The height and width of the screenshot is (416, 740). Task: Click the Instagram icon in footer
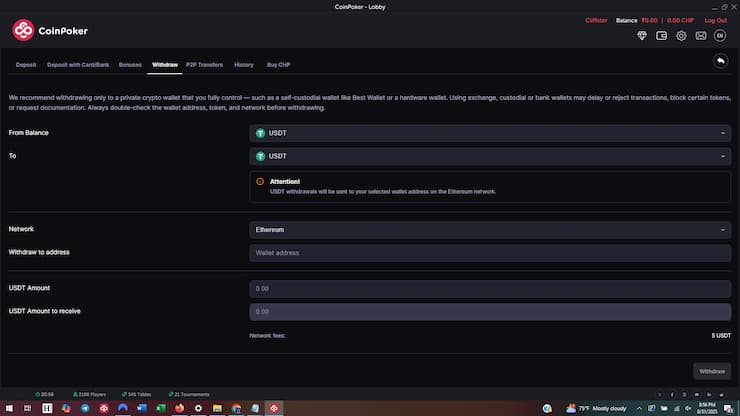pyautogui.click(x=684, y=394)
